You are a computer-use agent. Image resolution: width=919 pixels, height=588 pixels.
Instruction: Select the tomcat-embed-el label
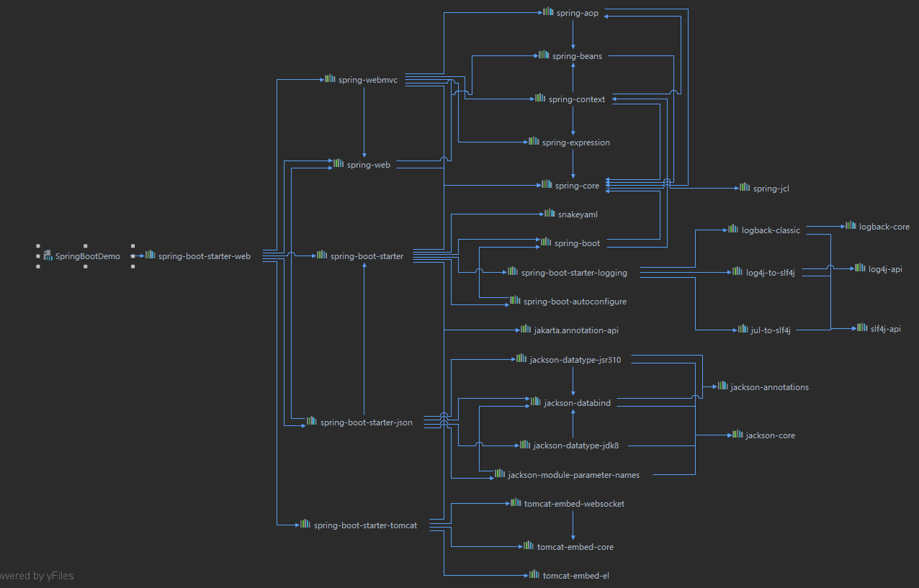576,575
